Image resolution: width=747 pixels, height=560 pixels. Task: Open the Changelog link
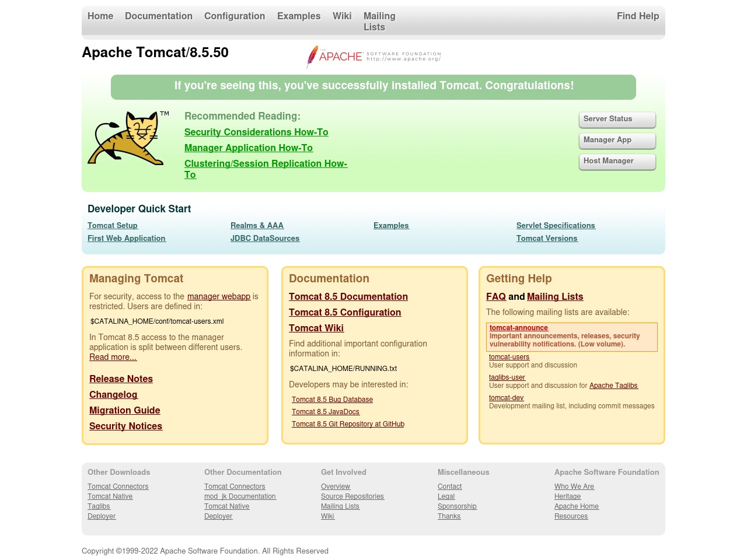[x=113, y=395]
